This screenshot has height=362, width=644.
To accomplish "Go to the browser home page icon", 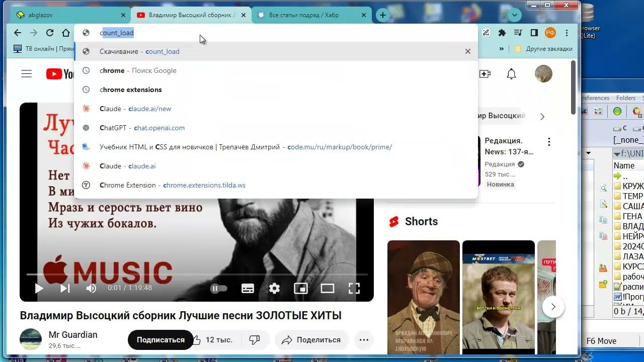I will [66, 33].
